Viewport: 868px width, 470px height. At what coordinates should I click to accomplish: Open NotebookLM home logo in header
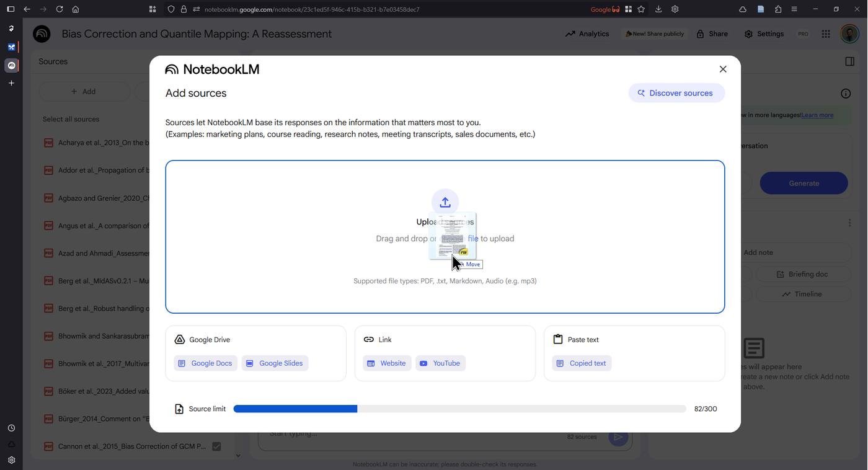42,34
